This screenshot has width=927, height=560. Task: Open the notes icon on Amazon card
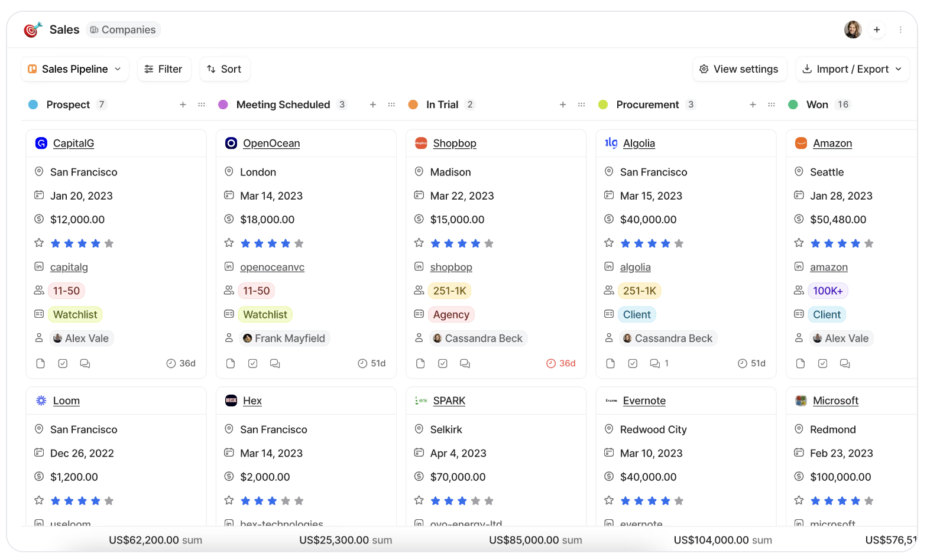click(800, 363)
